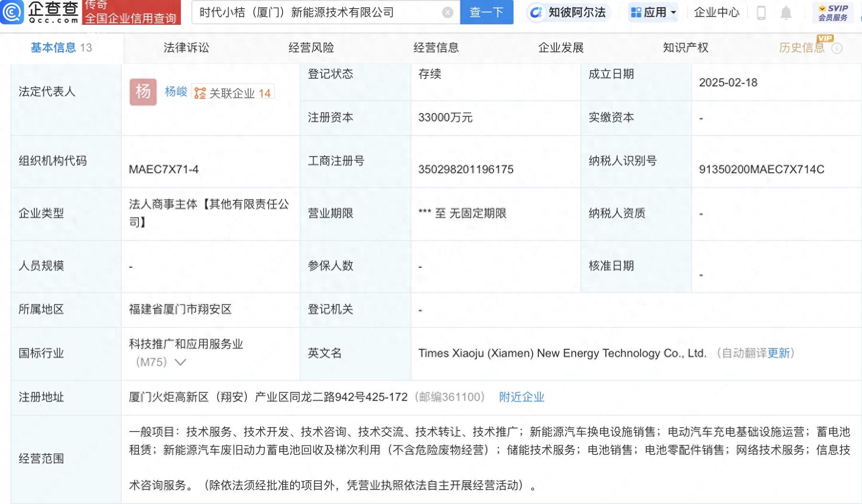Open the 附近企业 nearby companies link

pos(521,397)
